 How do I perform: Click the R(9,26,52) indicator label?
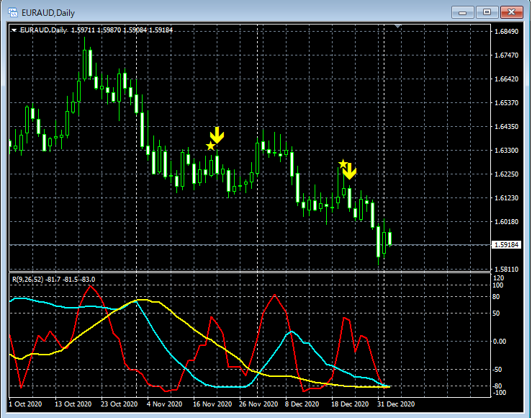click(53, 279)
